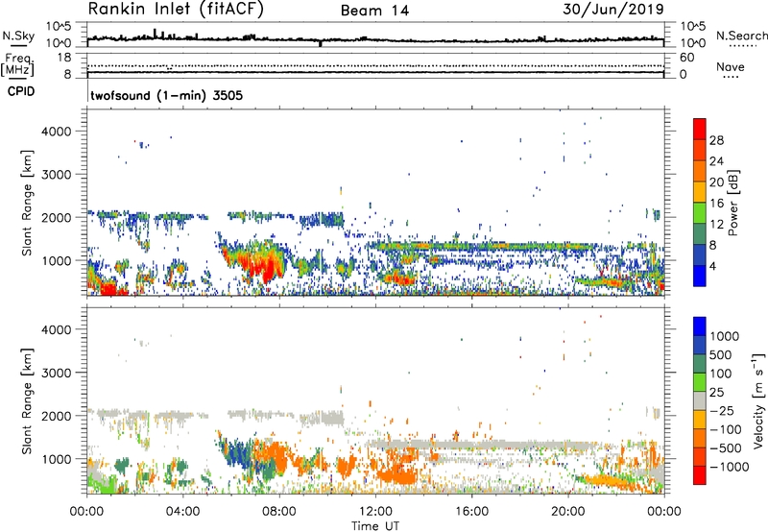This screenshot has height=532, width=768.
Task: Click the '3000' tick on velocity panel
Action: (x=57, y=373)
